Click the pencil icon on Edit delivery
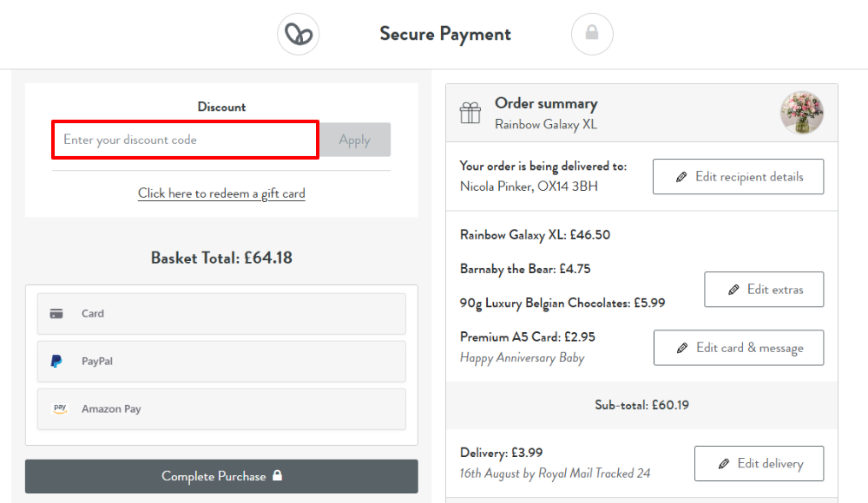868x503 pixels. coord(723,464)
